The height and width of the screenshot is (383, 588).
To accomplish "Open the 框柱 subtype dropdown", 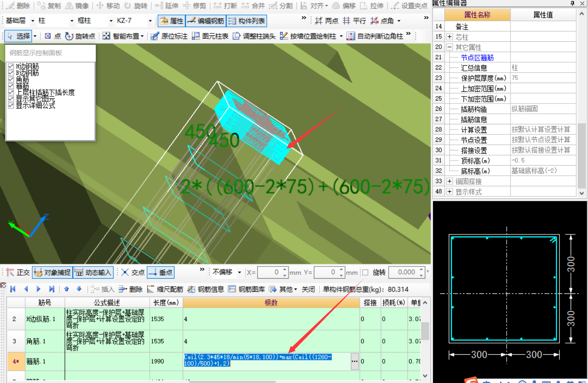I will 111,21.
